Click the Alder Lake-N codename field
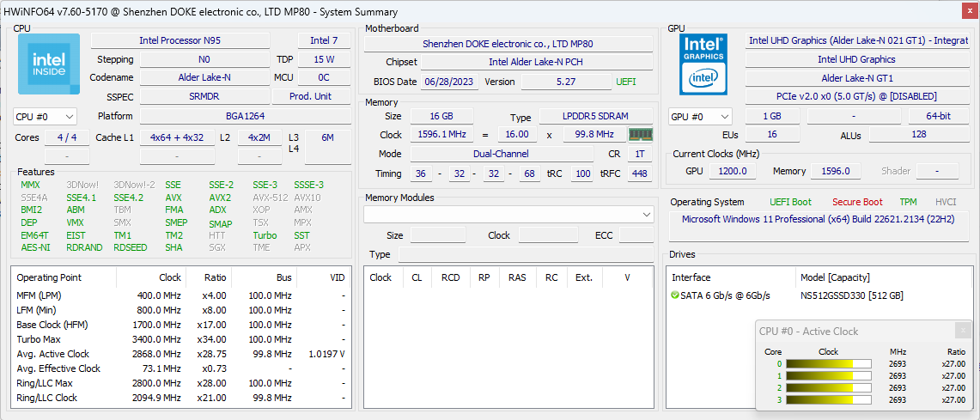This screenshot has width=980, height=420. coord(204,78)
